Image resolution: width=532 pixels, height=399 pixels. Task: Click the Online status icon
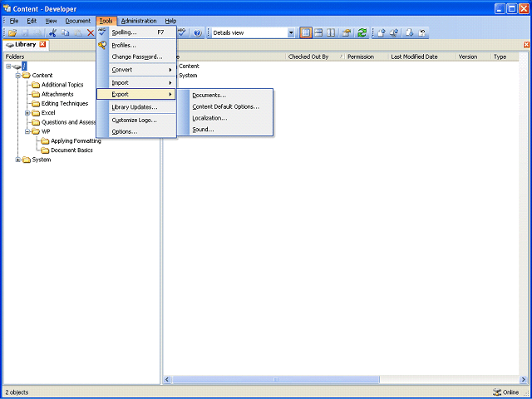(x=497, y=392)
